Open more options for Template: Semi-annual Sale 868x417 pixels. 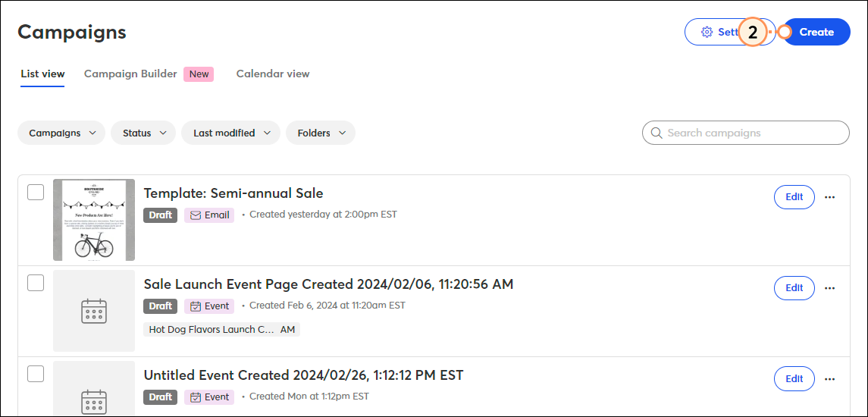(x=829, y=196)
